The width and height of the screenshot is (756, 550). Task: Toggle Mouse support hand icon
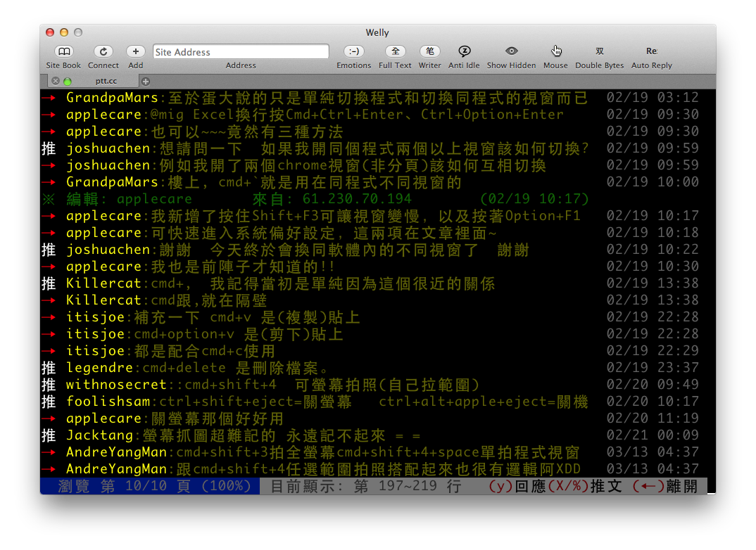(x=555, y=51)
